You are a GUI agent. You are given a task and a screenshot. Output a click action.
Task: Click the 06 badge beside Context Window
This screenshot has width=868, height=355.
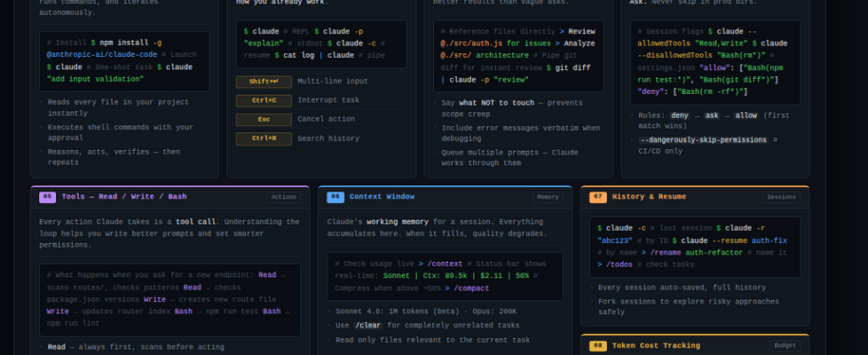click(x=335, y=197)
